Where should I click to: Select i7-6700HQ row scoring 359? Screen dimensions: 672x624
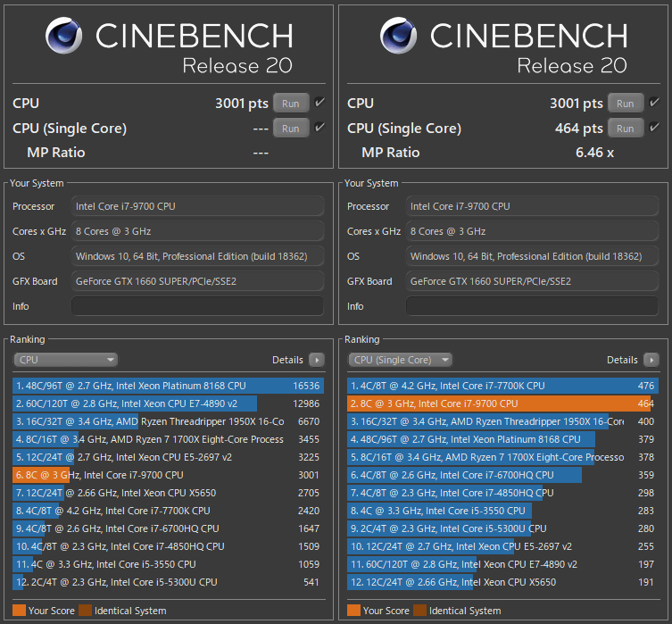point(502,475)
